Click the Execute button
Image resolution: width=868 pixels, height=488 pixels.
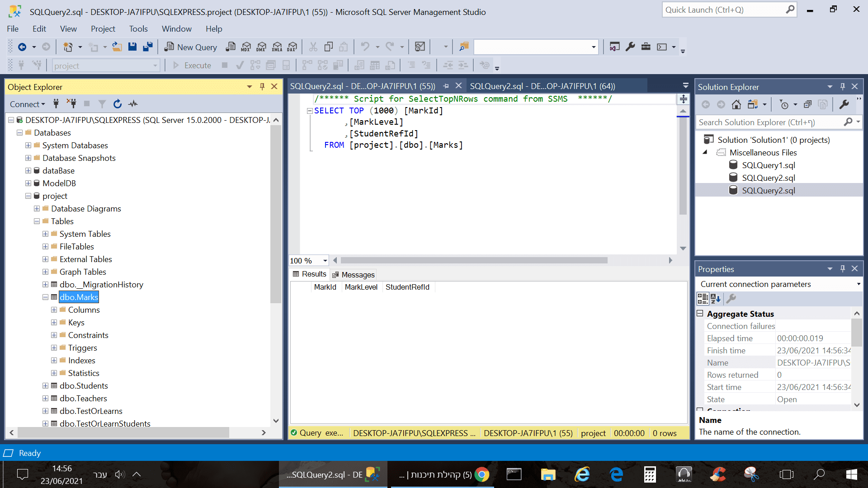pyautogui.click(x=192, y=66)
